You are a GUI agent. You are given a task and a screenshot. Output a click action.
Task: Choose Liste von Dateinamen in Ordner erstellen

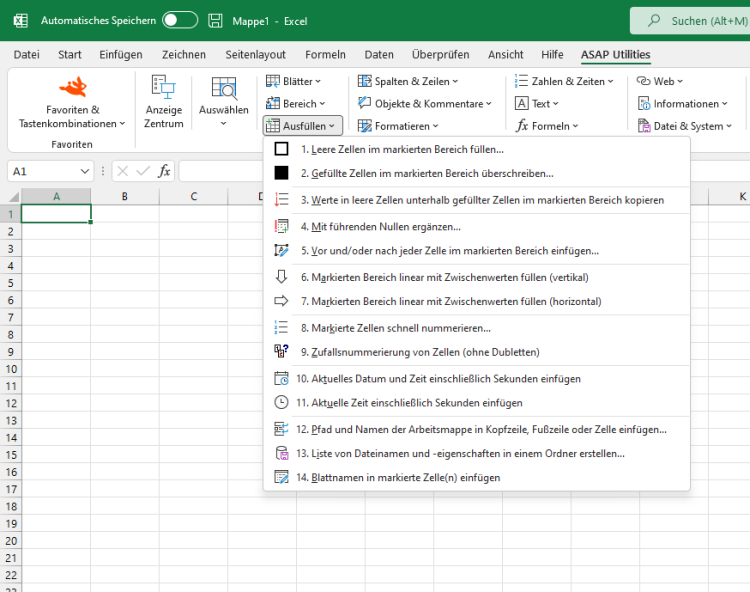(476, 453)
